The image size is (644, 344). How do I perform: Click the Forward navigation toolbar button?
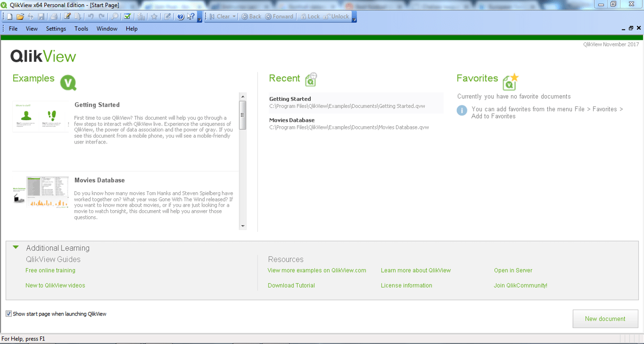click(x=279, y=16)
